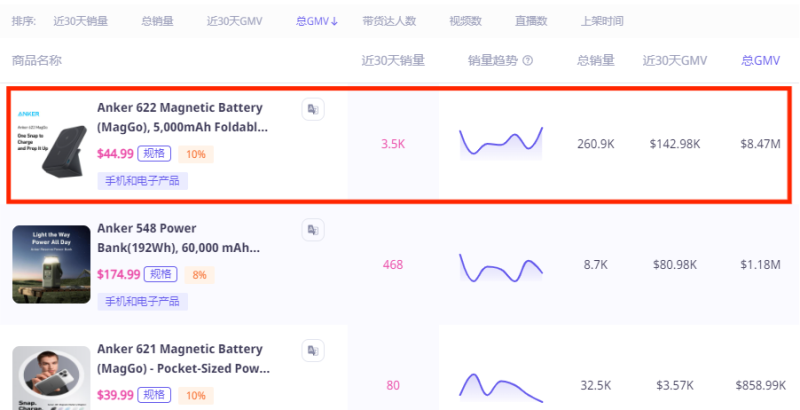Sort by 总GMV in the sort bar
The height and width of the screenshot is (410, 800).
(317, 20)
